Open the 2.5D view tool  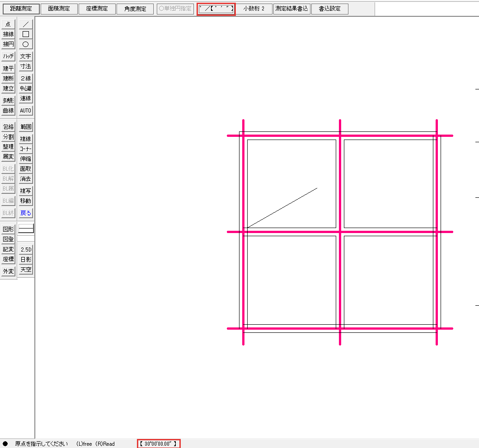click(26, 249)
